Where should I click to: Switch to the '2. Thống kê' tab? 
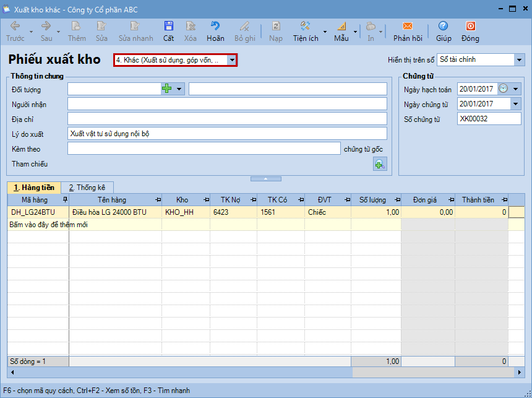pos(87,187)
